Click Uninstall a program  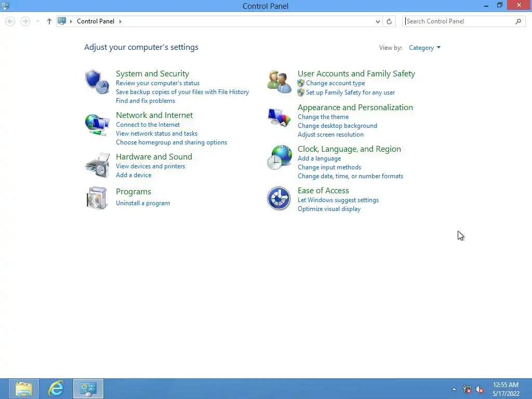click(143, 203)
